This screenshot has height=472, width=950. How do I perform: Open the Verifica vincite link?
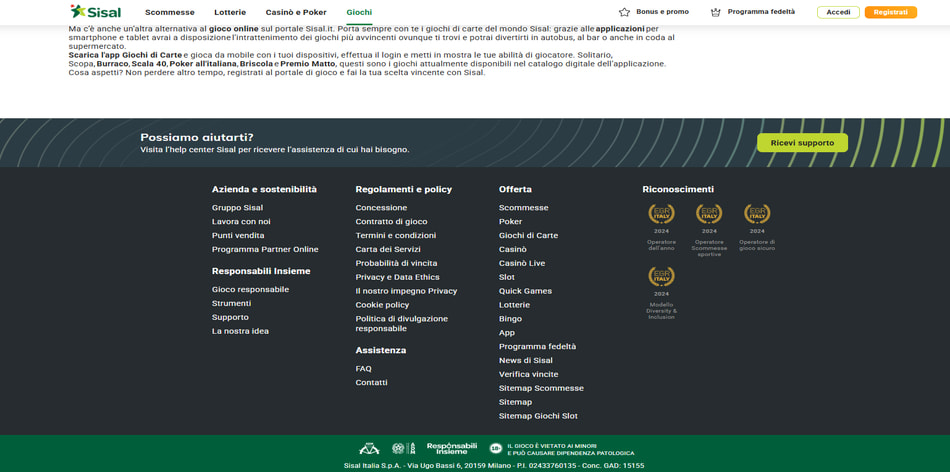(528, 375)
